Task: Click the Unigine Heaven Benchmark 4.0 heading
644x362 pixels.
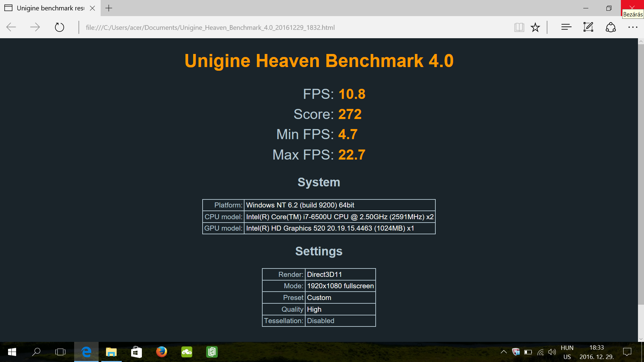Action: point(319,61)
